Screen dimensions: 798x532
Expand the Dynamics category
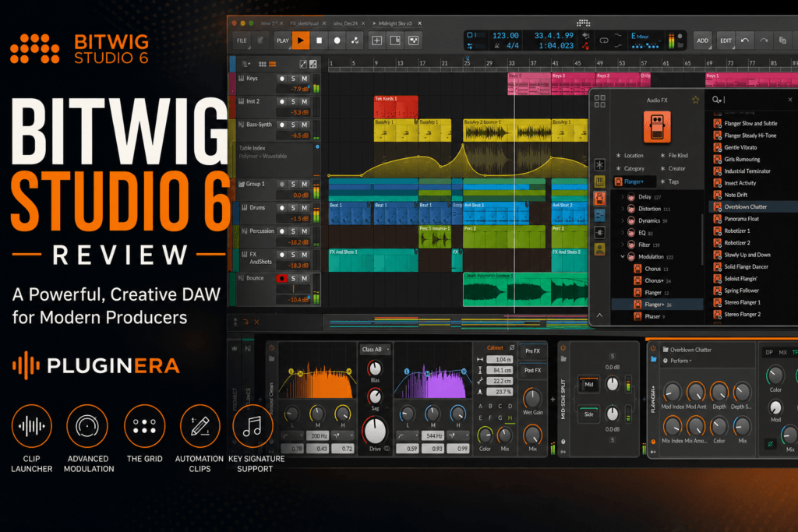click(x=623, y=220)
